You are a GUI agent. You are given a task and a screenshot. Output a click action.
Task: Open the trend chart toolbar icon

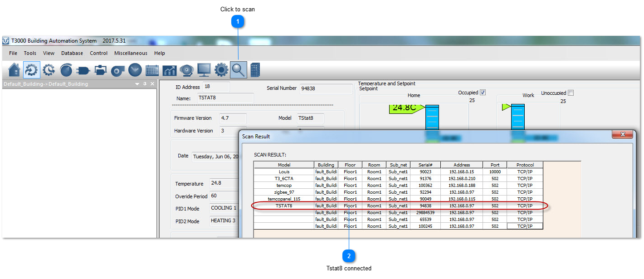click(x=170, y=70)
